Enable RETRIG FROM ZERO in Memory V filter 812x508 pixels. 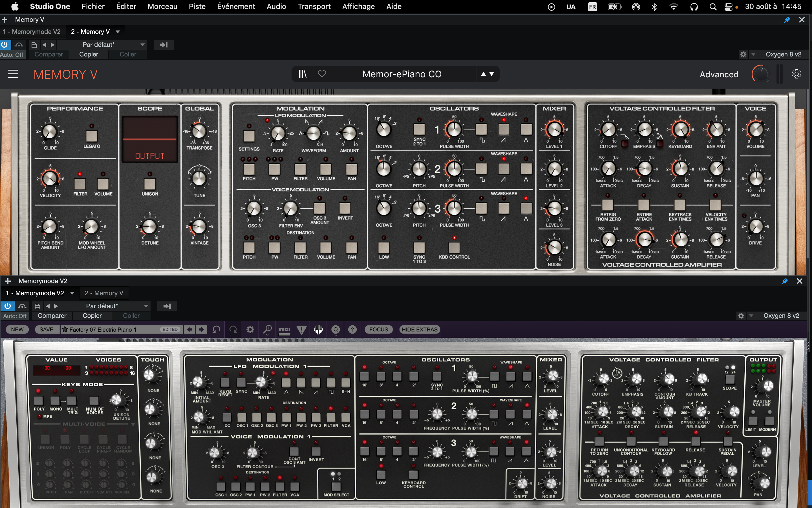[x=608, y=205]
